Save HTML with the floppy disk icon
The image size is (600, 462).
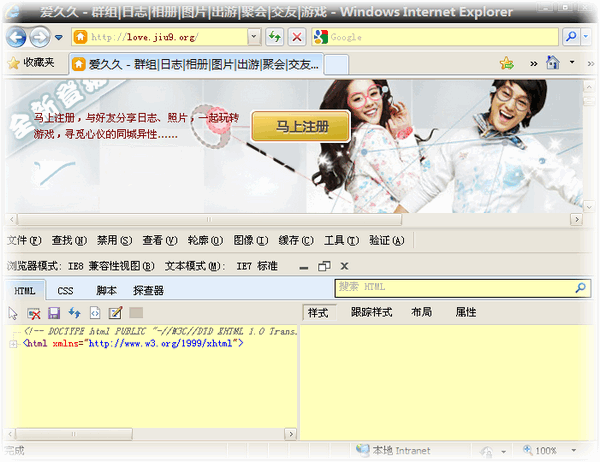point(54,313)
